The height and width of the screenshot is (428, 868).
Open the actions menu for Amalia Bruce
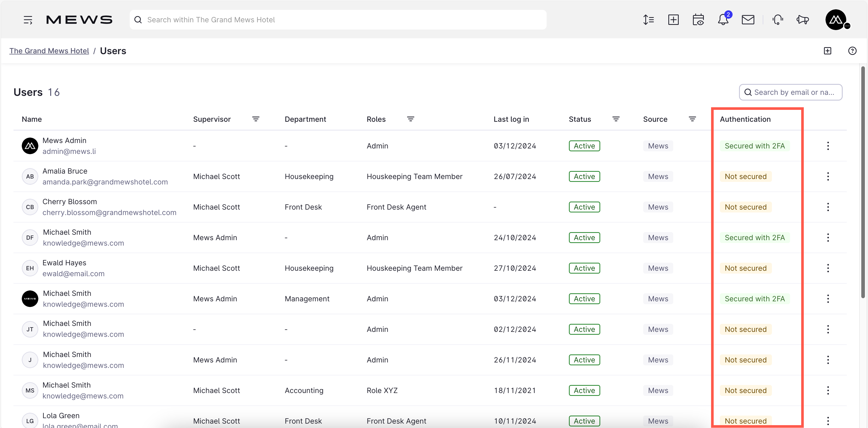click(828, 176)
